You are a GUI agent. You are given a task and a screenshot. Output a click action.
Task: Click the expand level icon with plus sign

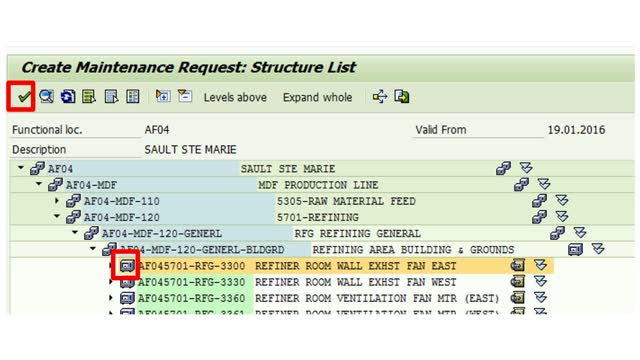163,96
